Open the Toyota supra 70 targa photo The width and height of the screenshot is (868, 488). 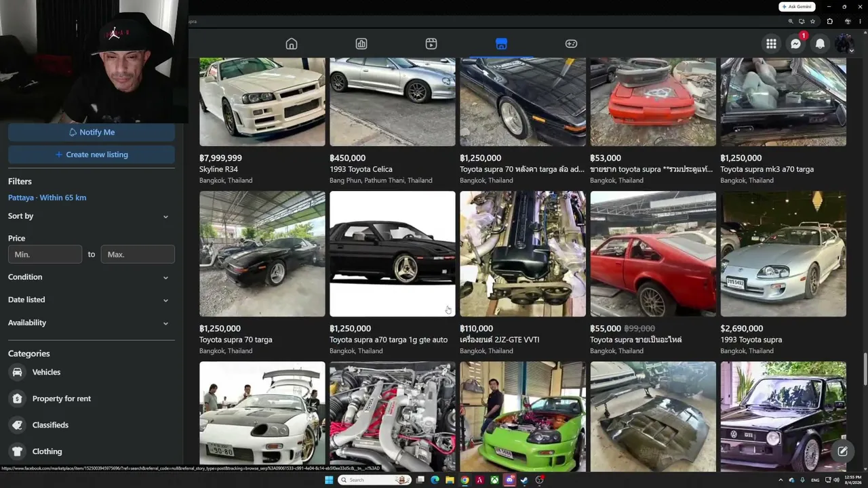coord(262,253)
